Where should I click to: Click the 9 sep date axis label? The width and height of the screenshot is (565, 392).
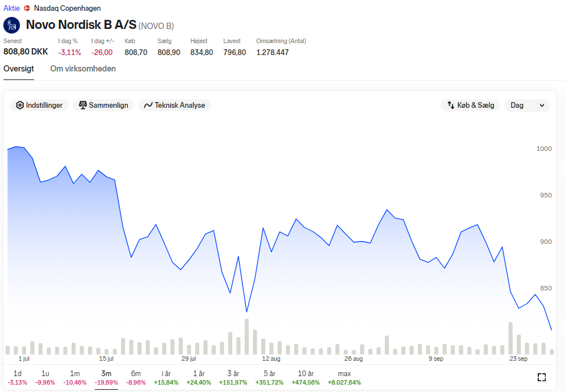[x=436, y=359]
